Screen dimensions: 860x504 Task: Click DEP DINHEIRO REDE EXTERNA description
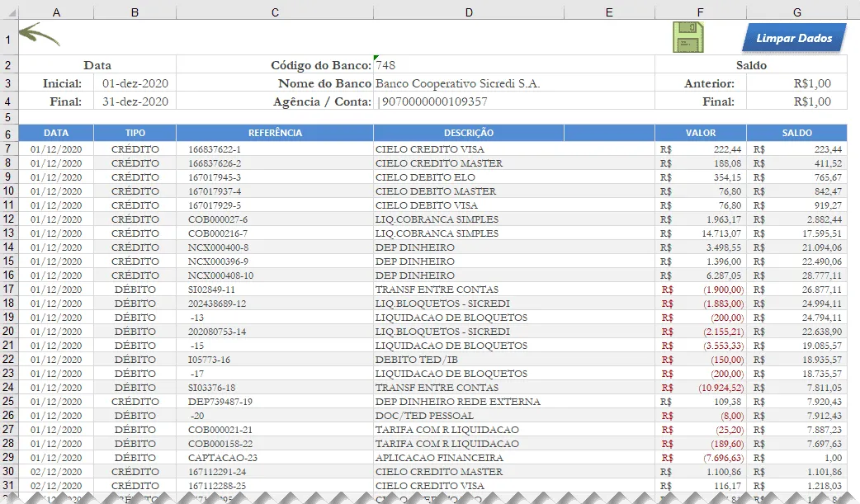click(x=469, y=402)
